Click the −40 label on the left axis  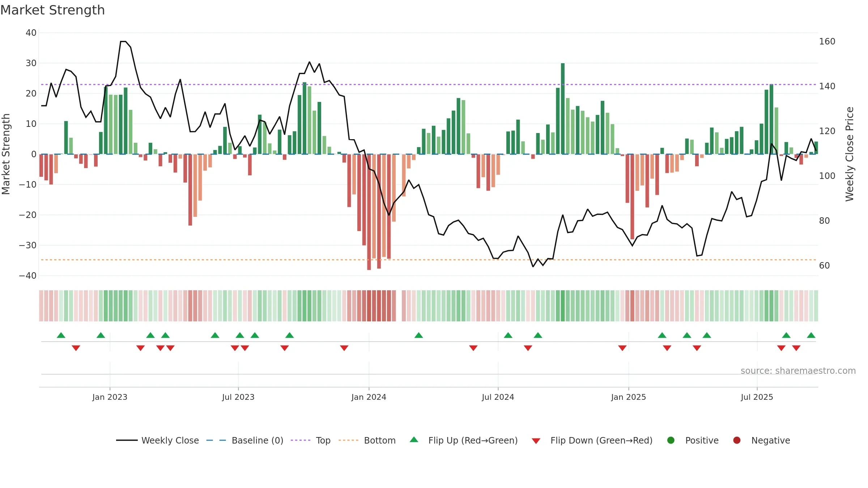pos(28,275)
